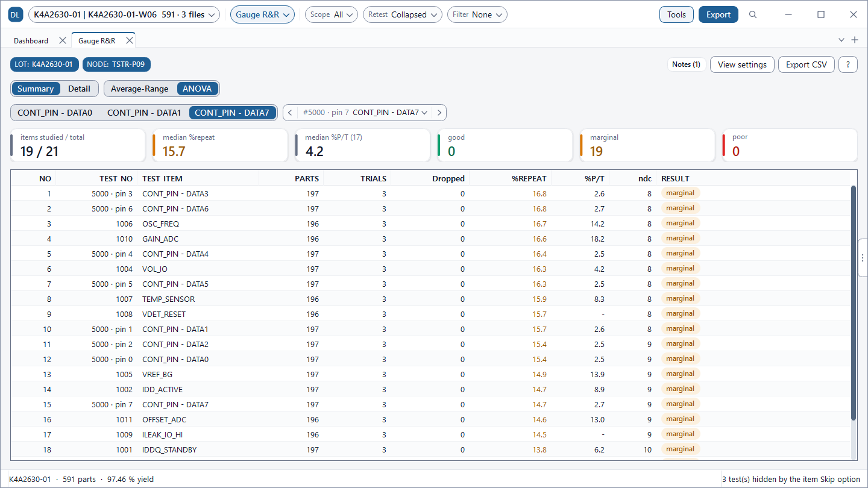
Task: Open the help question mark button
Action: pos(848,64)
